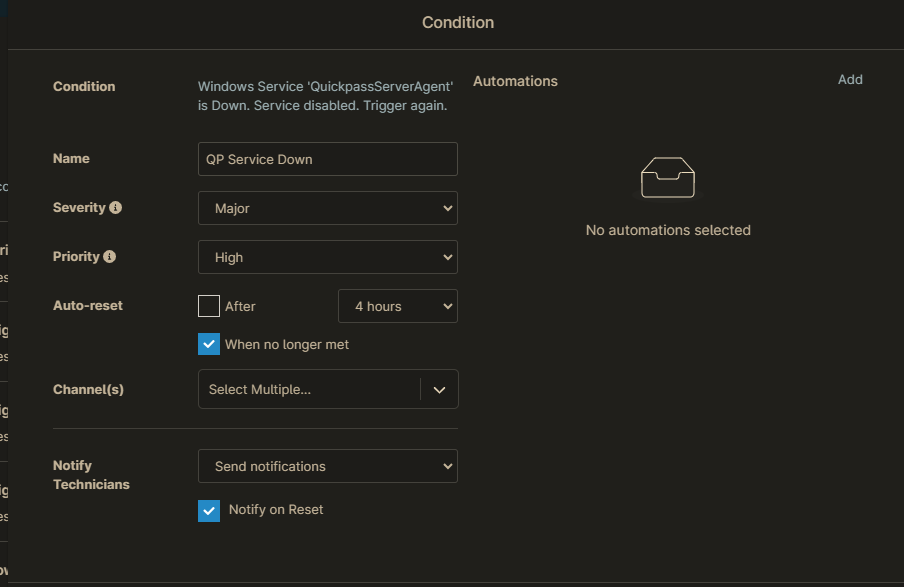
Task: Open the Priority dropdown set to High
Action: pyautogui.click(x=327, y=257)
